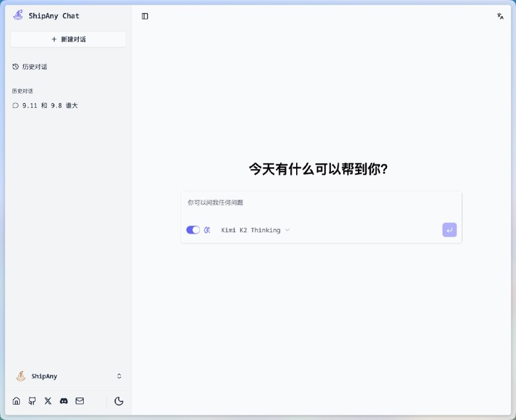Viewport: 516px width, 420px height.
Task: Open the Discord icon in footer
Action: pos(63,401)
